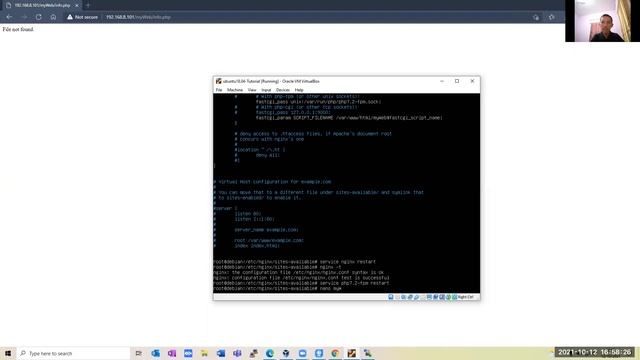
Task: Reload the info.php page
Action: coord(38,17)
